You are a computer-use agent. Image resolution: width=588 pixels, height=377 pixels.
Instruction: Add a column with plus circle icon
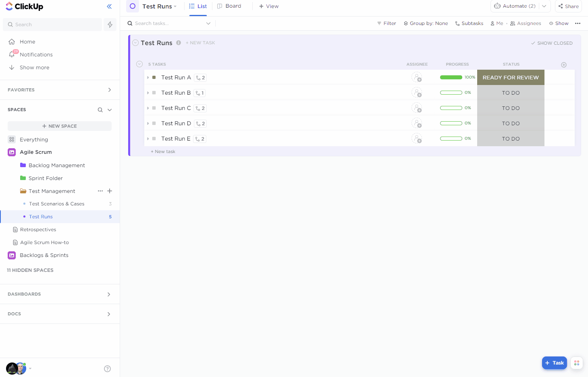click(564, 65)
